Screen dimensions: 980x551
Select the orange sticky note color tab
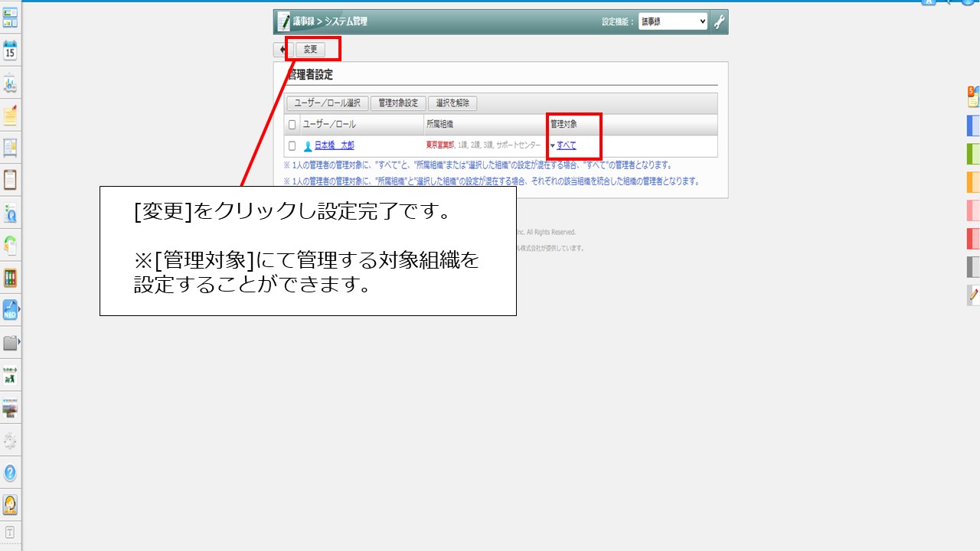pos(974,182)
